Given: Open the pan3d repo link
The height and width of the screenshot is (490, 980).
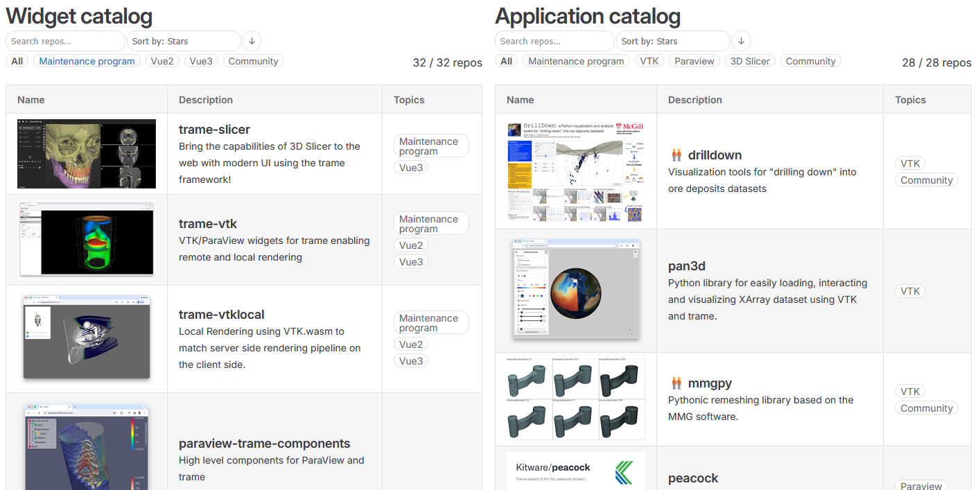Looking at the screenshot, I should pos(687,265).
